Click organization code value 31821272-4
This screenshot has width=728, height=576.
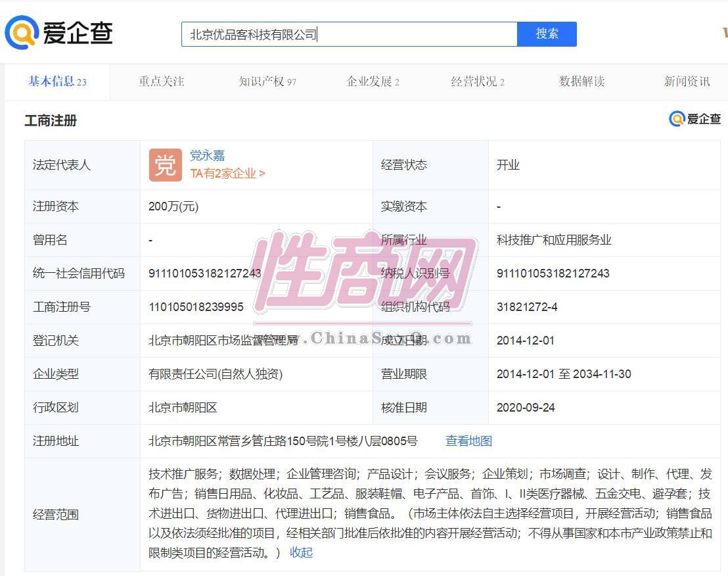pyautogui.click(x=527, y=307)
